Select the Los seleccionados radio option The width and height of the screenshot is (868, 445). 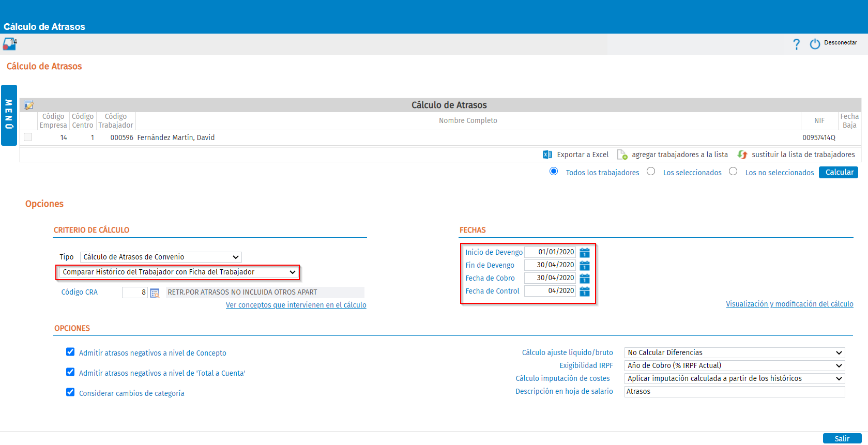click(651, 171)
